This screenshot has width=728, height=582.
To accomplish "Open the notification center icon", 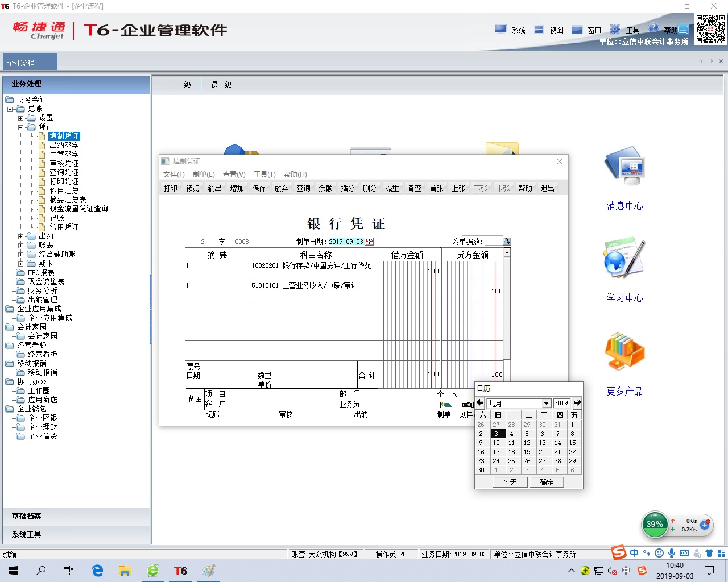I will 709,571.
